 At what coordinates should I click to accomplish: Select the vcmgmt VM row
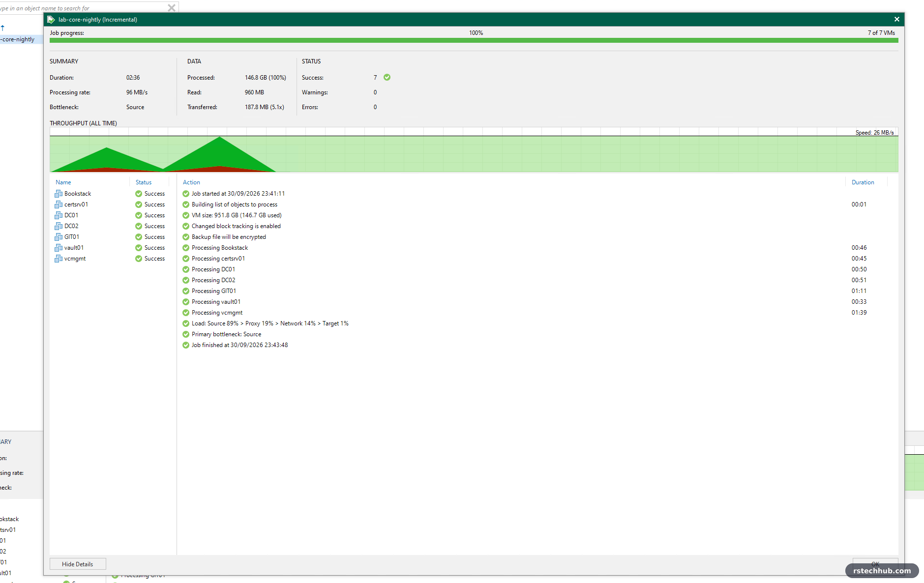click(112, 259)
